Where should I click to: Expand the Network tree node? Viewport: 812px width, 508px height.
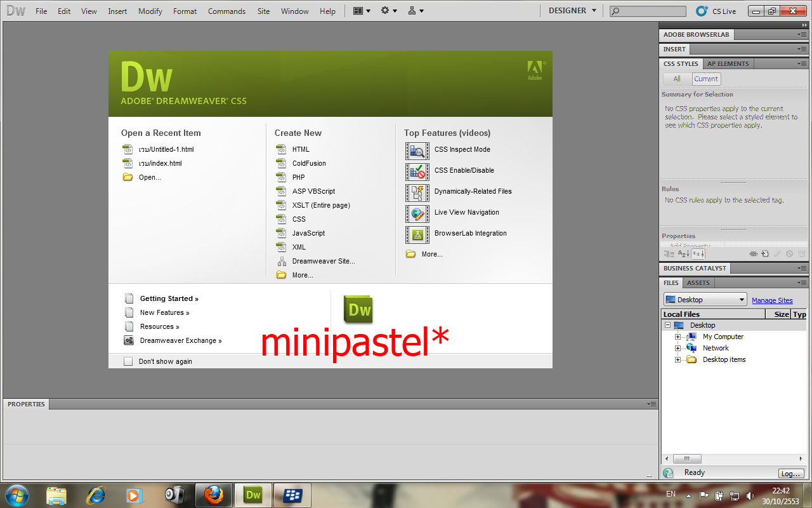(x=678, y=348)
